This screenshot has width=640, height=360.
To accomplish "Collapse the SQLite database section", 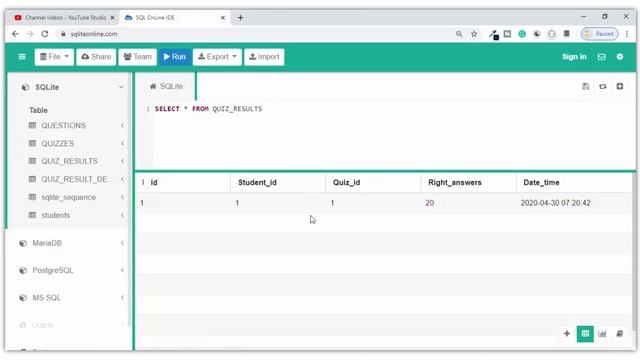I will pyautogui.click(x=121, y=87).
